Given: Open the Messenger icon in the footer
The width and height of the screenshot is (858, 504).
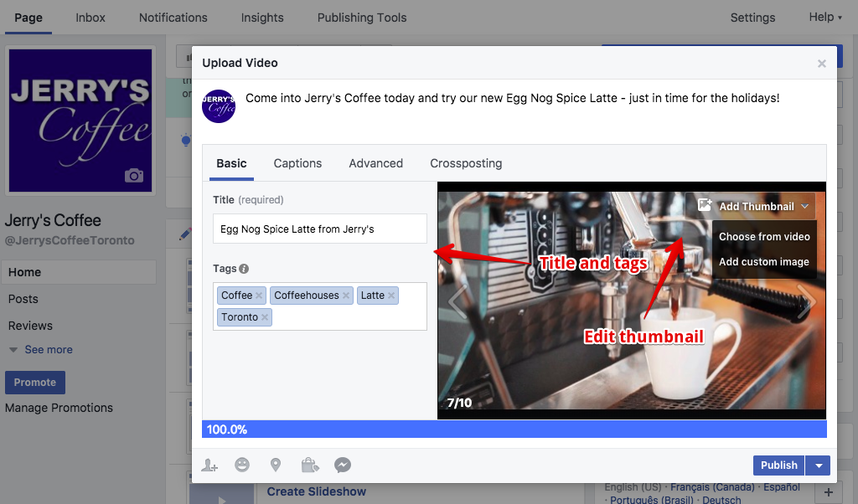Looking at the screenshot, I should click(343, 465).
